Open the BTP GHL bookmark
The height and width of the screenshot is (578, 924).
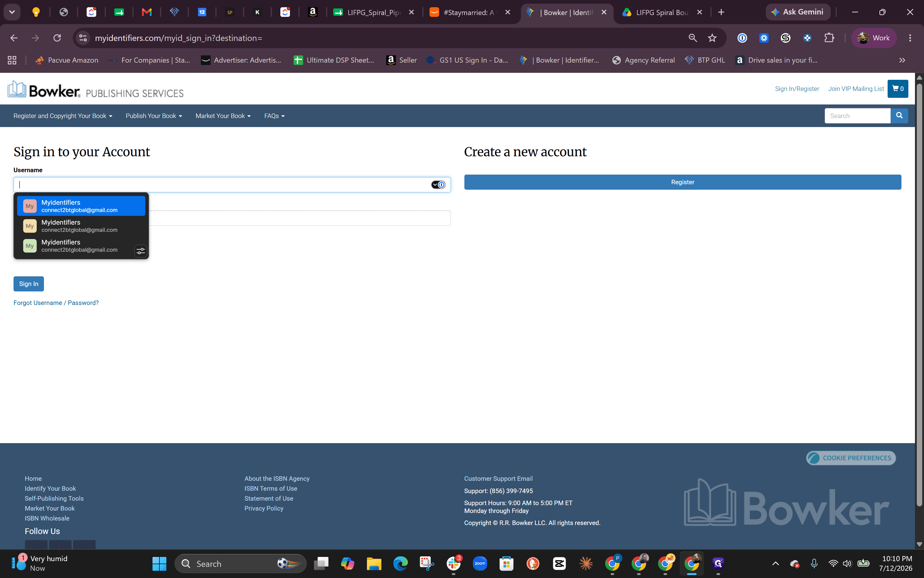[705, 60]
